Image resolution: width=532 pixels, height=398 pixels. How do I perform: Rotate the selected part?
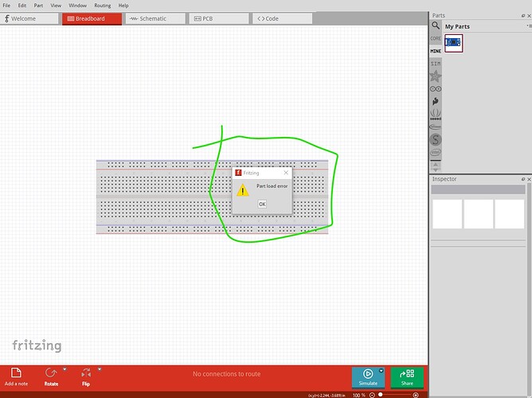tap(51, 373)
